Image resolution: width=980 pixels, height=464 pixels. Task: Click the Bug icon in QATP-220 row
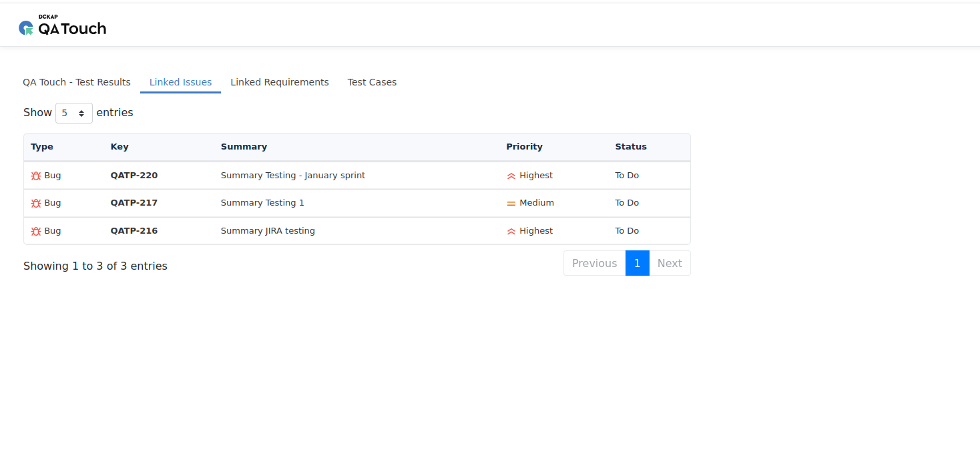(x=36, y=176)
